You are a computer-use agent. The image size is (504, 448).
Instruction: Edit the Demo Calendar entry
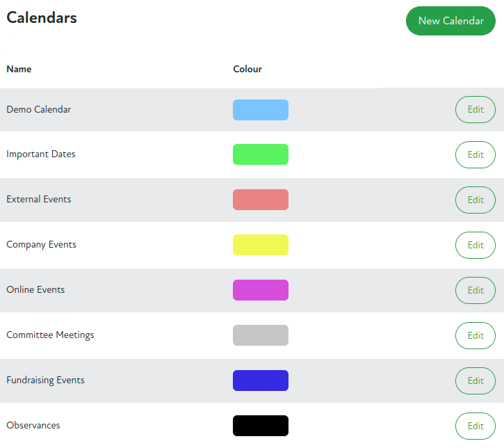click(475, 110)
